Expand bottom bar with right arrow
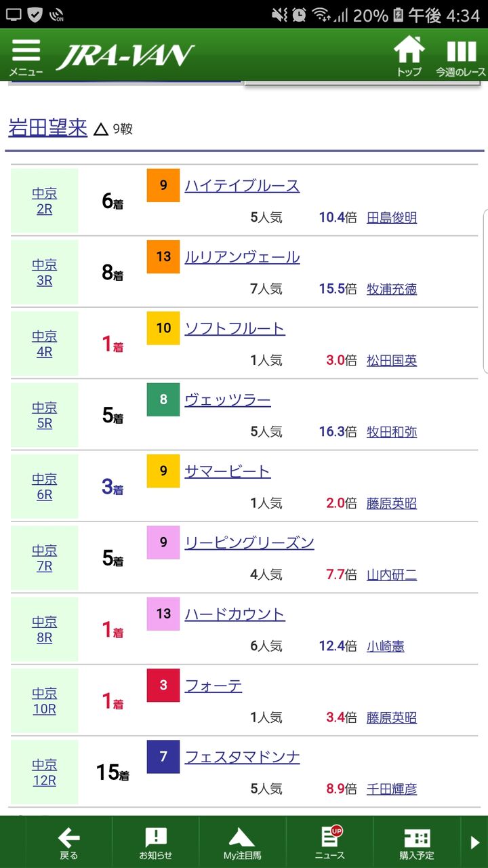 tap(475, 843)
